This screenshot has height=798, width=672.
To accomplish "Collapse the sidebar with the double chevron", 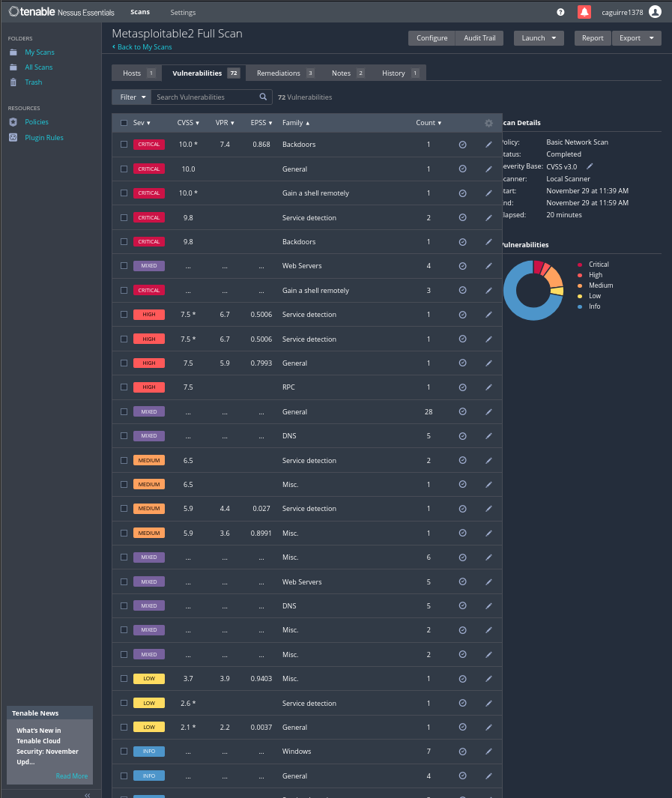I will 87,794.
